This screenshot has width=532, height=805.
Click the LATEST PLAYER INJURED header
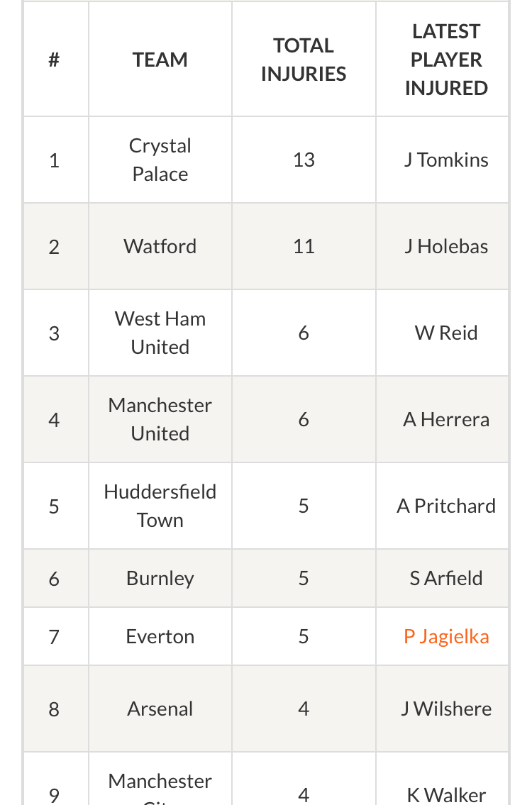point(445,60)
